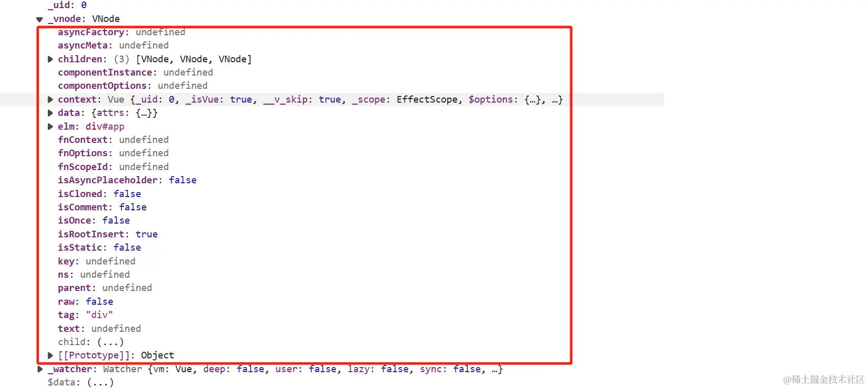Select the isCloned: false row
The height and width of the screenshot is (388, 868).
[99, 194]
